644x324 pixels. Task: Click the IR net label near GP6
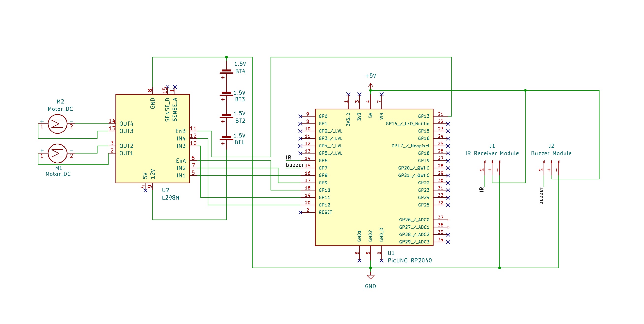pyautogui.click(x=288, y=158)
